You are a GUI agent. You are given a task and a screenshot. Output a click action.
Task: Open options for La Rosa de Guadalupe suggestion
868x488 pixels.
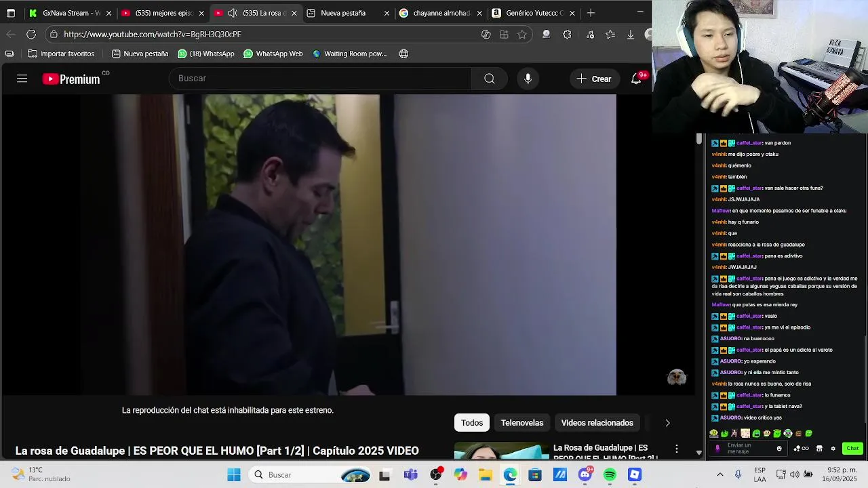tap(676, 449)
